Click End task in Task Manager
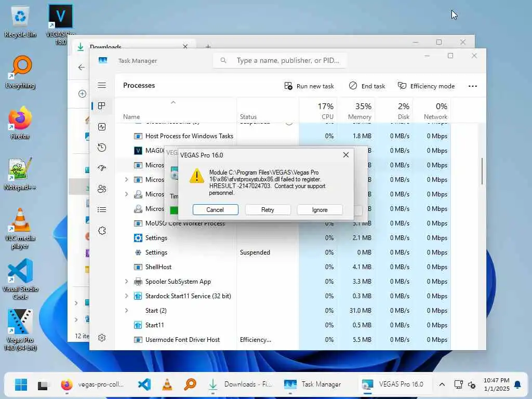The width and height of the screenshot is (532, 399). click(367, 86)
